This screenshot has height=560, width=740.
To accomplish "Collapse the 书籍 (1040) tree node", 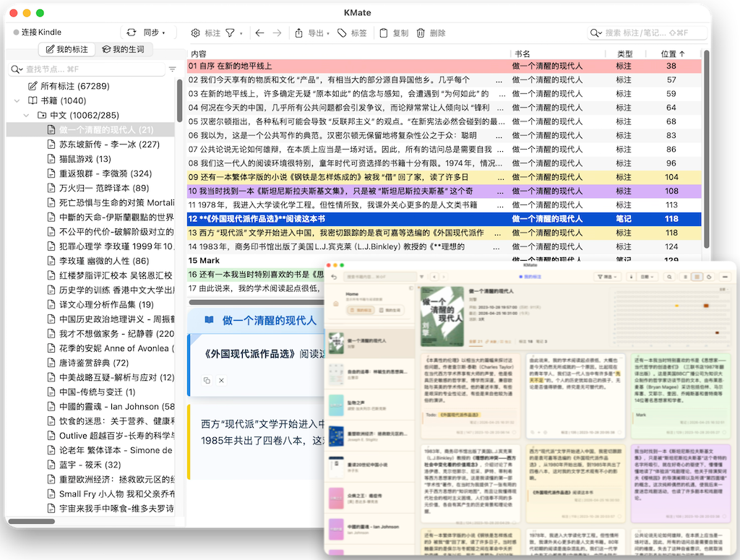I will point(17,100).
